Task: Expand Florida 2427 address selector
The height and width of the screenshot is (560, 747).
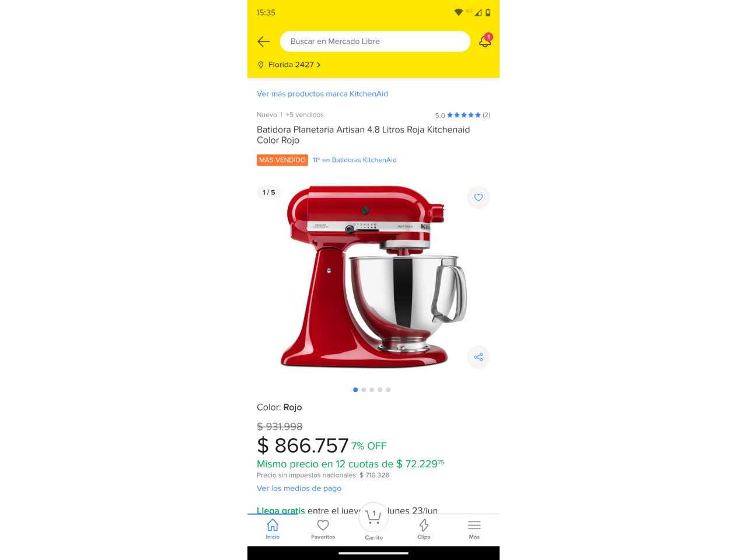Action: tap(294, 65)
